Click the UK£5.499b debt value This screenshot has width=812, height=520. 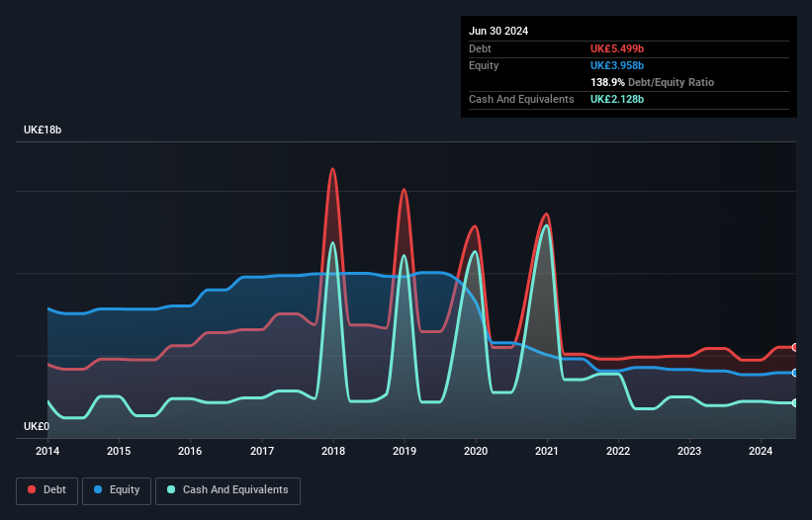coord(617,48)
